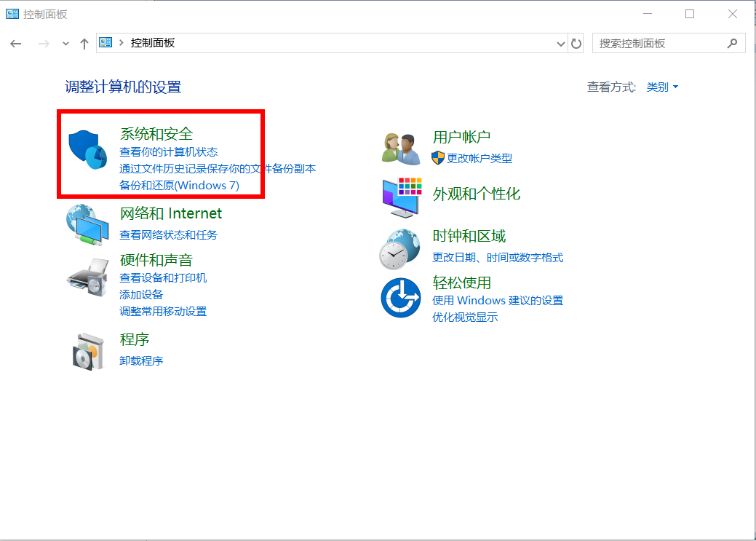Open the 类别 view mode dropdown
This screenshot has width=756, height=541.
coord(662,87)
